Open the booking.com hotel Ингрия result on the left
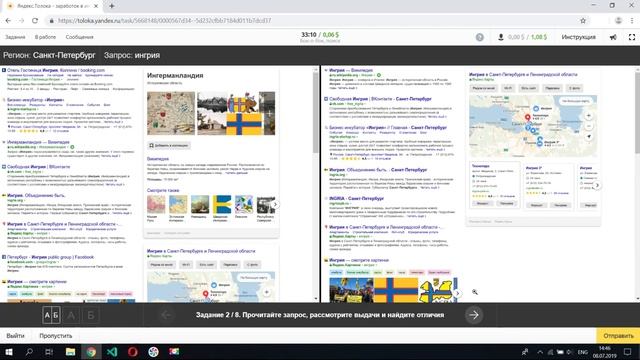The image size is (640, 360). [56, 70]
